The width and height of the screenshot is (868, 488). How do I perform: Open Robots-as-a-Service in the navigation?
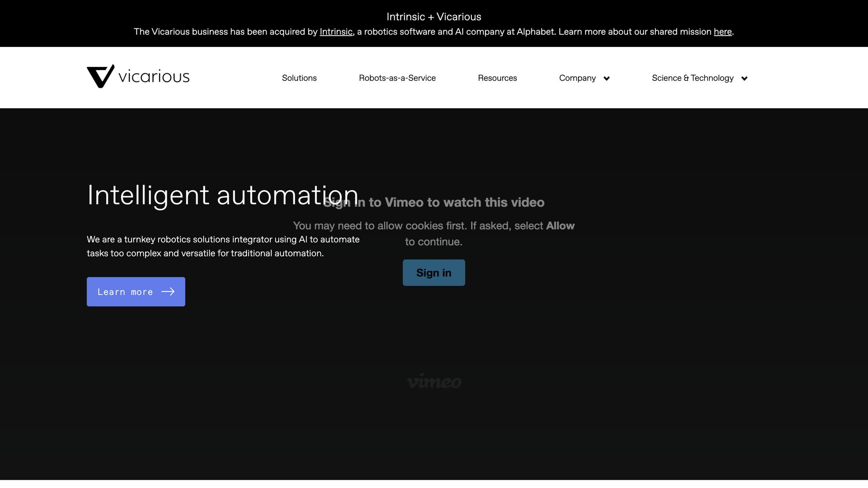[x=397, y=78]
